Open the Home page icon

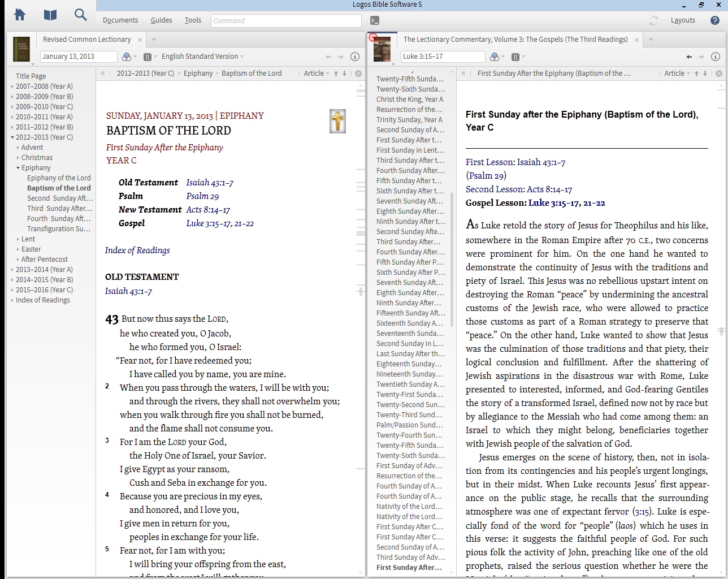point(20,15)
